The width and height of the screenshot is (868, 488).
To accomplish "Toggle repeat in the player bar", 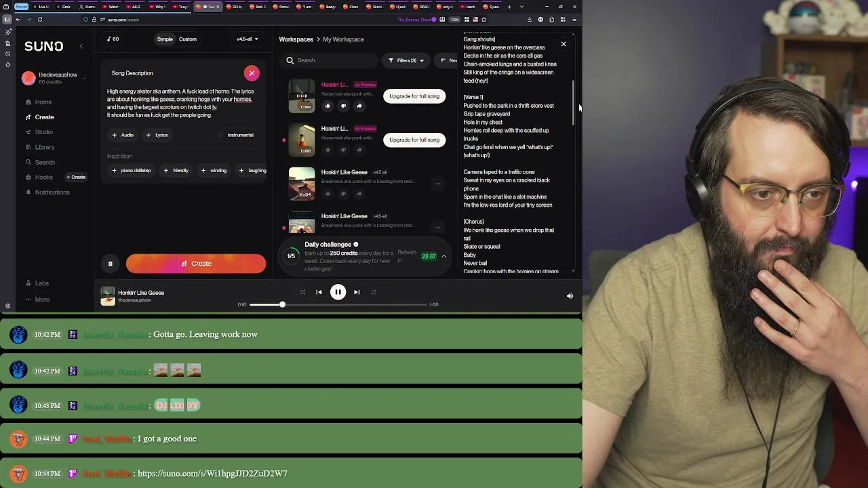I will 374,292.
